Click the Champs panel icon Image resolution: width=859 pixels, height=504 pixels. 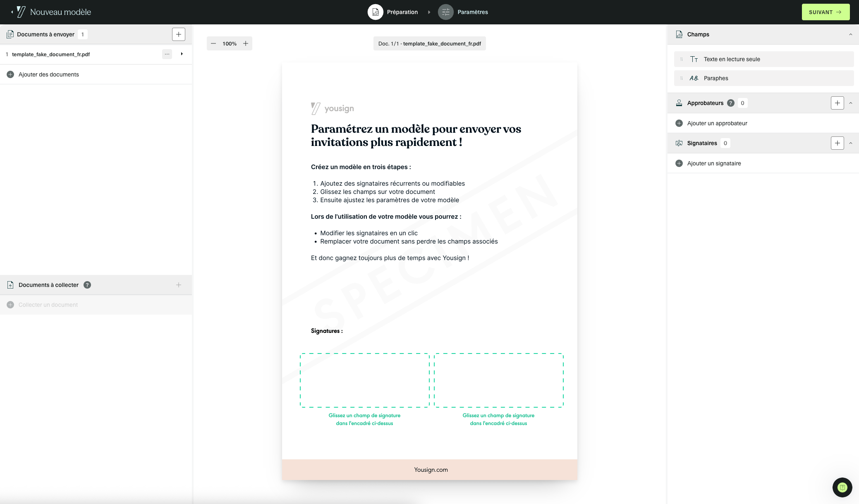679,34
